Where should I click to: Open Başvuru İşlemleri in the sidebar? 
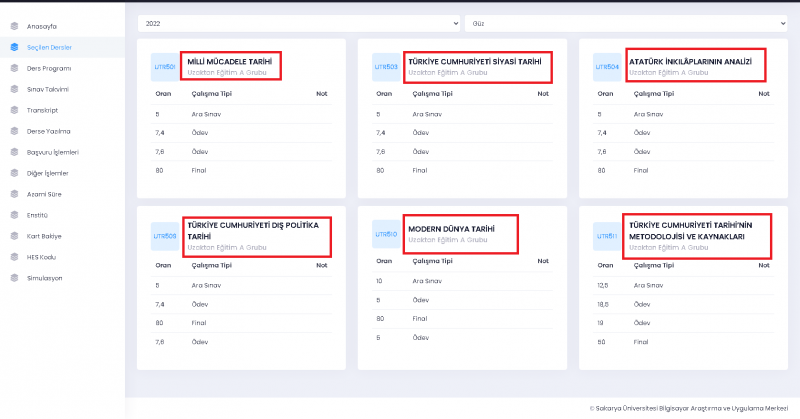point(52,152)
